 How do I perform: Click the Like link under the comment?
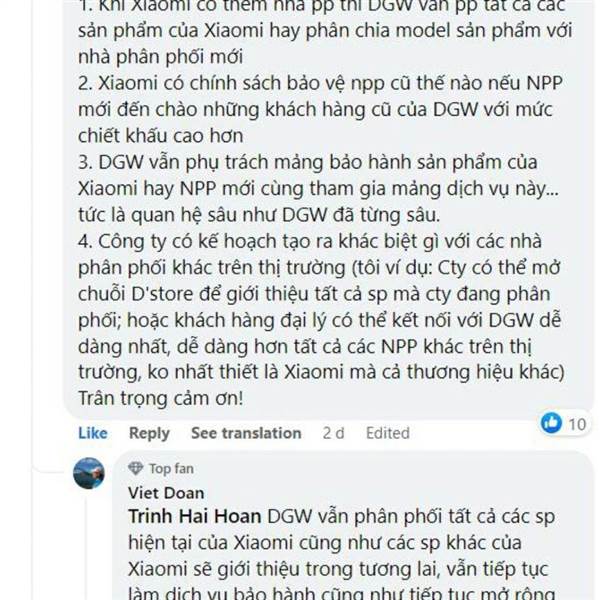(93, 433)
